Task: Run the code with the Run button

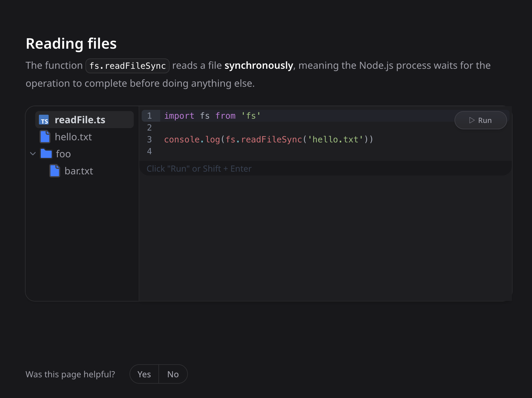Action: [481, 120]
